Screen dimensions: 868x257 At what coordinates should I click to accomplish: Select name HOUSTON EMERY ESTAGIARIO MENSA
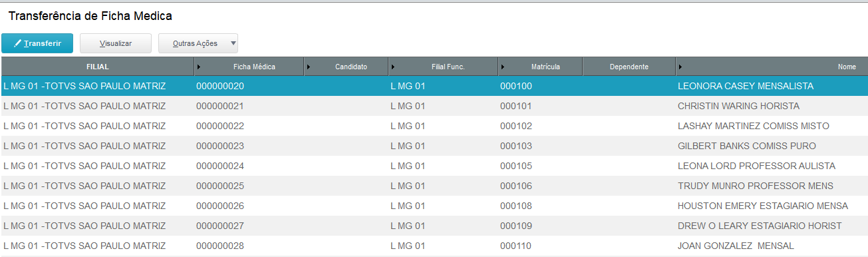pyautogui.click(x=763, y=206)
